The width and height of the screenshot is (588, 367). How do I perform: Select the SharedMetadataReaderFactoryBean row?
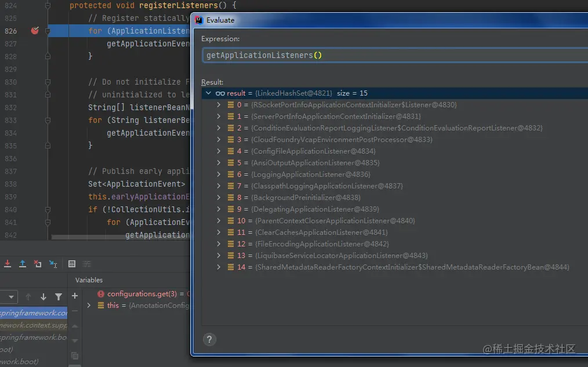coord(394,267)
